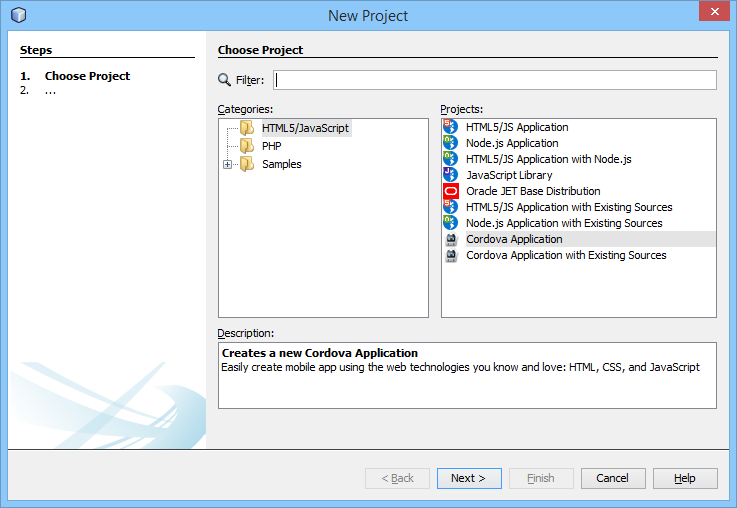Select Cordova Application with Existing Sources
The width and height of the screenshot is (737, 508).
(566, 255)
